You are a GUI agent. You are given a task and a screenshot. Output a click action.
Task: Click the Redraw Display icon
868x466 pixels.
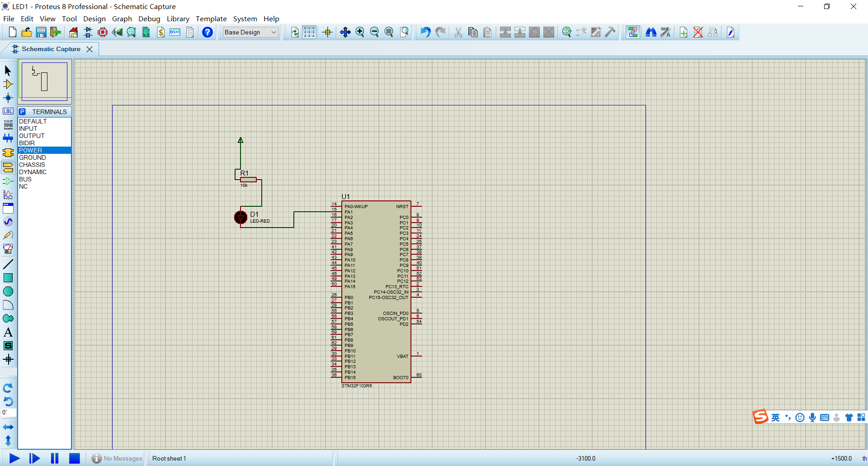tap(295, 32)
